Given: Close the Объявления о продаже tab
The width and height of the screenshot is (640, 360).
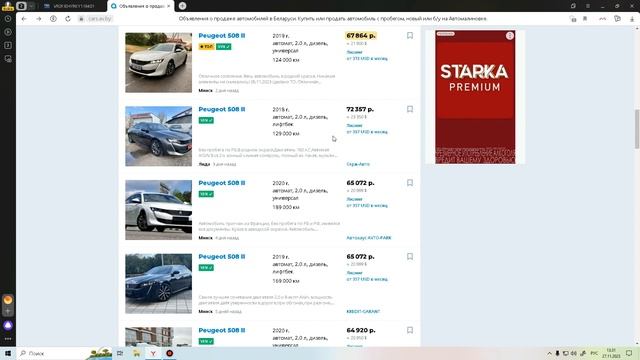Looking at the screenshot, I should [169, 6].
